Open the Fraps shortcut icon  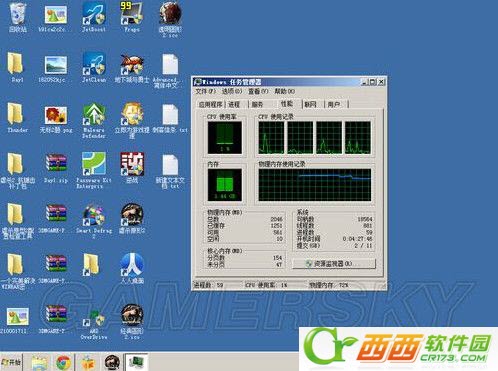click(132, 17)
